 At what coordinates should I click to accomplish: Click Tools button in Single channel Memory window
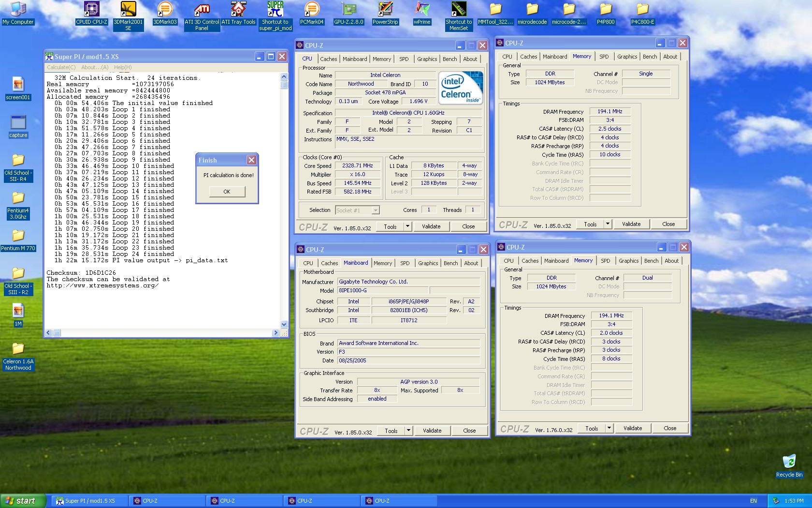[590, 224]
